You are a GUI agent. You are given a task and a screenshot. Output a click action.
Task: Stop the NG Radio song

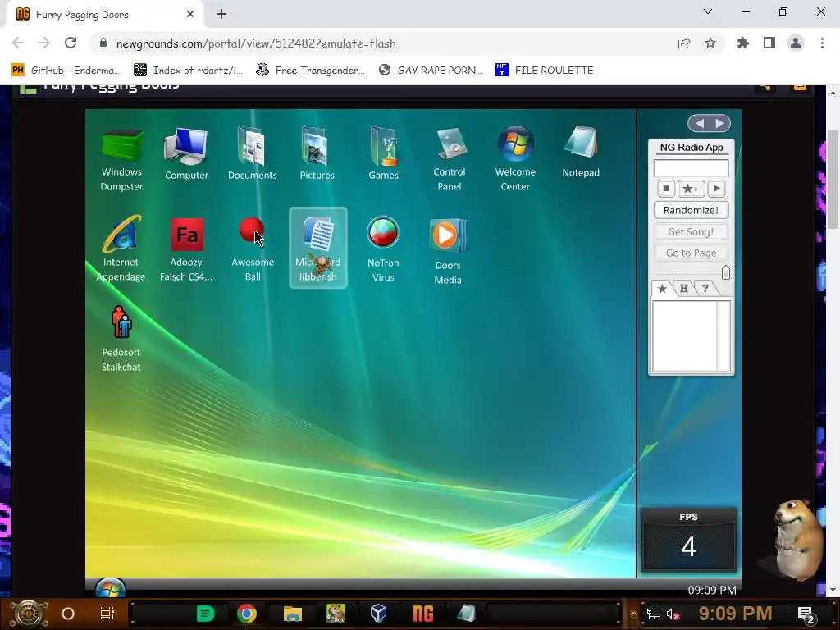(666, 189)
